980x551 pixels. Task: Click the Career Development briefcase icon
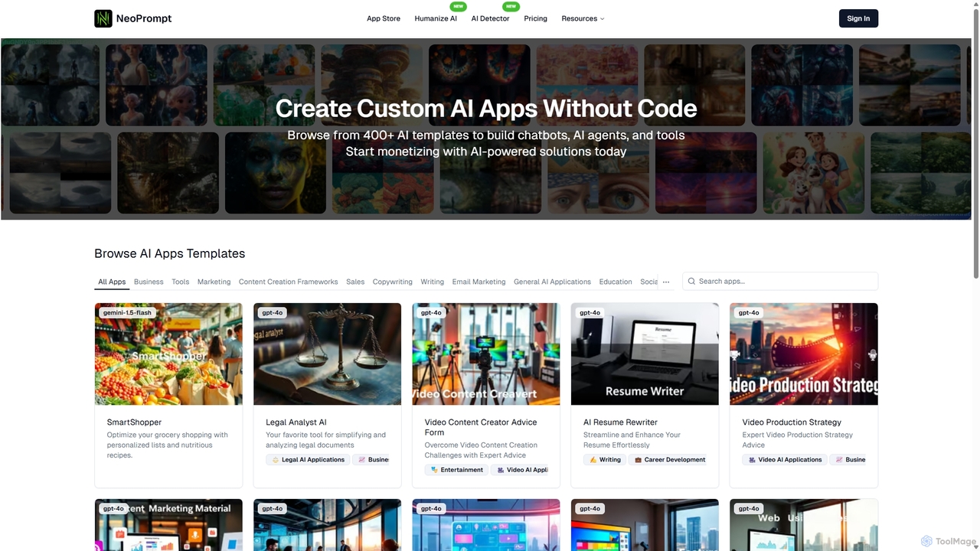pyautogui.click(x=638, y=460)
